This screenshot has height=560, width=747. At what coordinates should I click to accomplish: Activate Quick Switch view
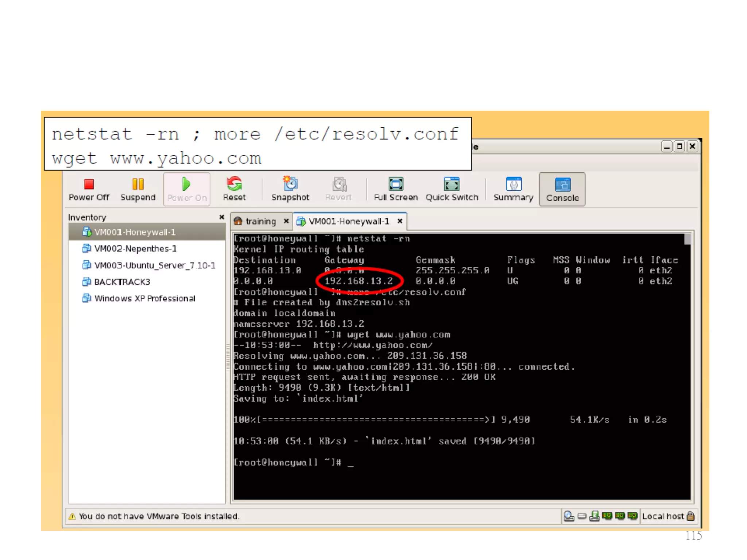452,189
